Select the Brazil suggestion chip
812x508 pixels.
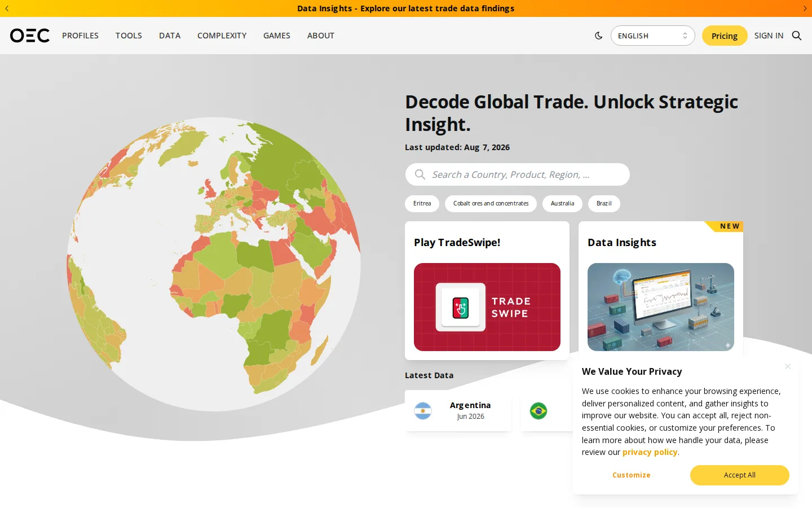[x=604, y=204]
